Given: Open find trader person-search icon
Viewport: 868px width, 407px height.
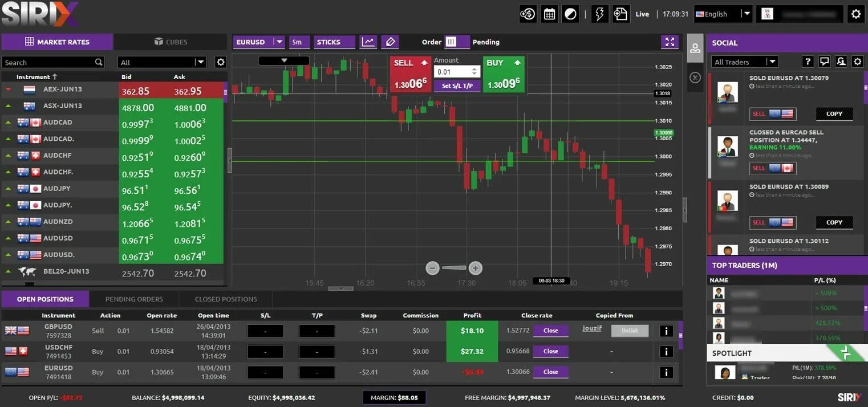Looking at the screenshot, I should coord(841,62).
